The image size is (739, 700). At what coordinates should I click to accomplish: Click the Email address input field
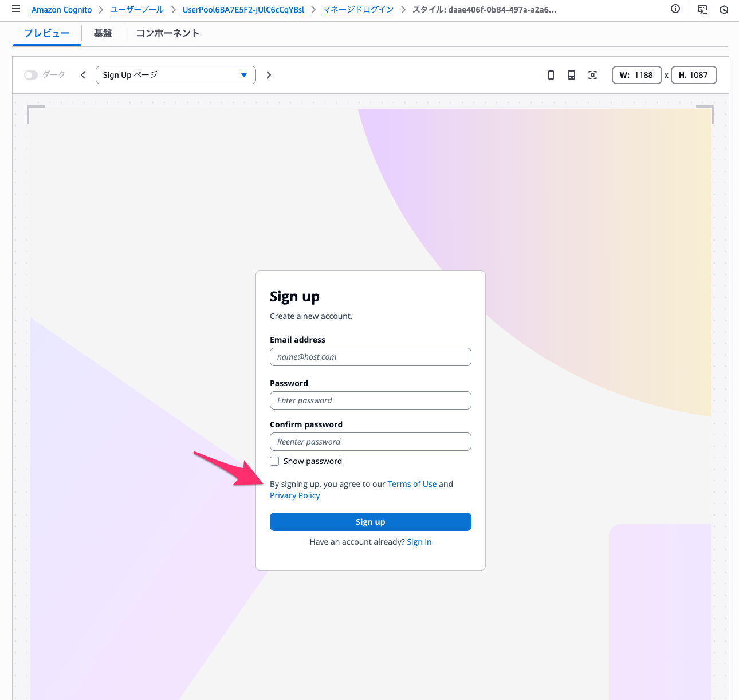370,357
